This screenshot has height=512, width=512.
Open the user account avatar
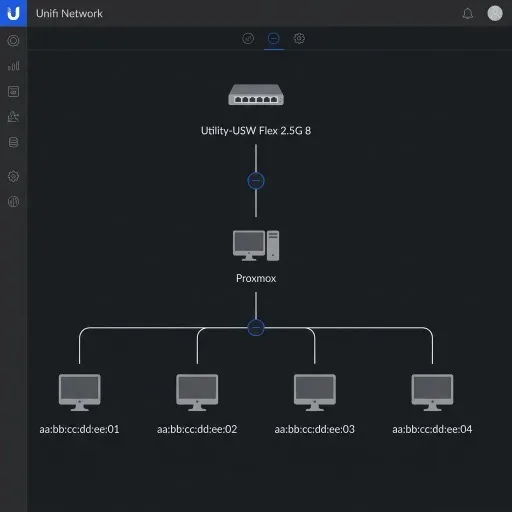coord(495,13)
